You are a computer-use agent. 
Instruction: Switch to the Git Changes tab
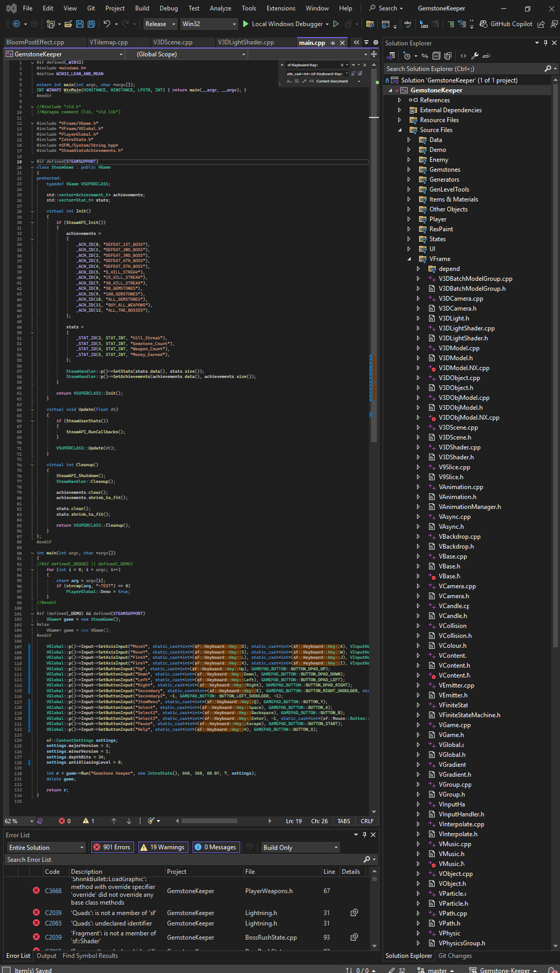pyautogui.click(x=455, y=956)
